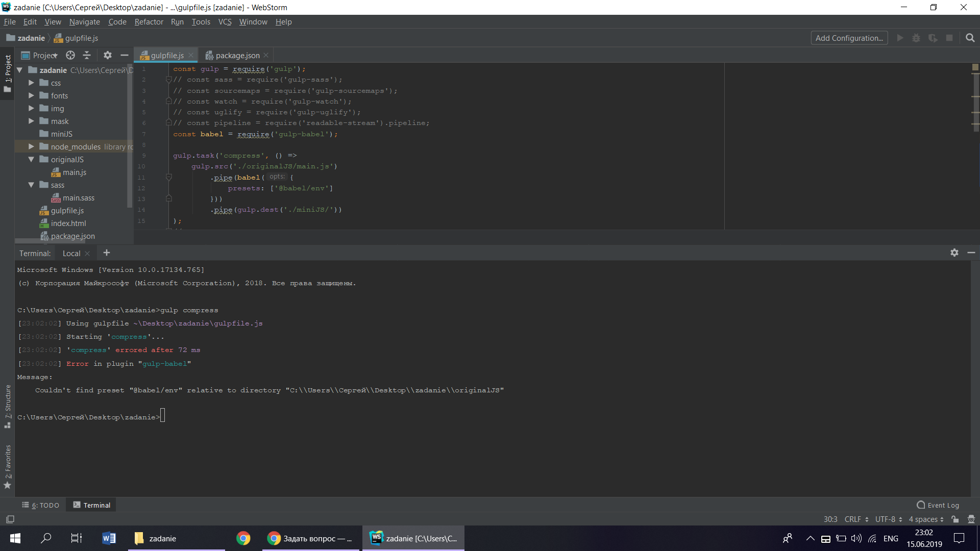Click gulpfile.js breadcrumb in navigation bar
980x551 pixels.
click(76, 38)
